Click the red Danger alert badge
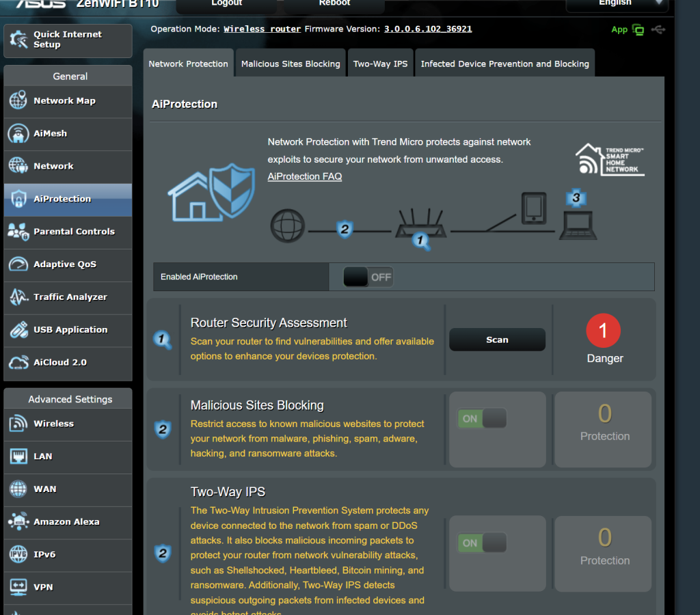Image resolution: width=700 pixels, height=615 pixels. pos(603,331)
